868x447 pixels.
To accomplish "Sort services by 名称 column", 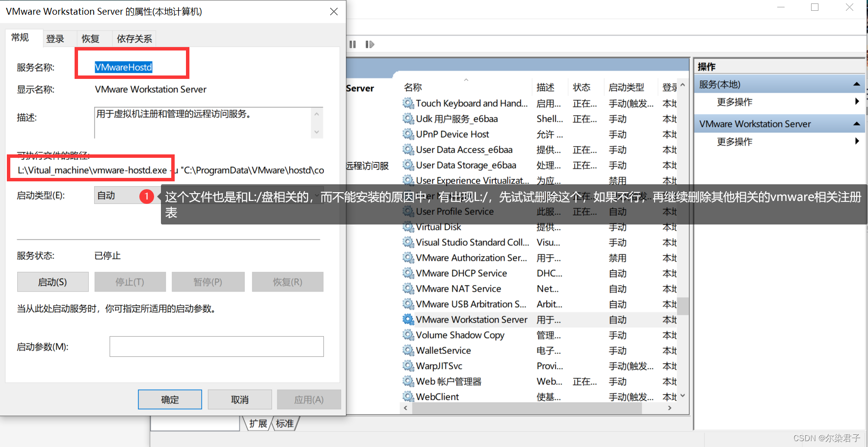I will click(x=466, y=87).
